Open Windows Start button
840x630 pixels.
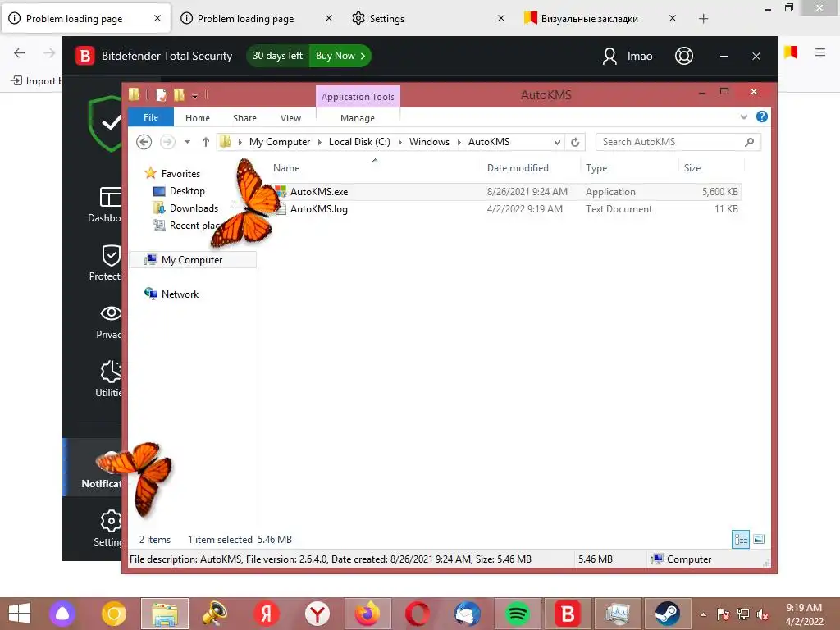point(20,614)
